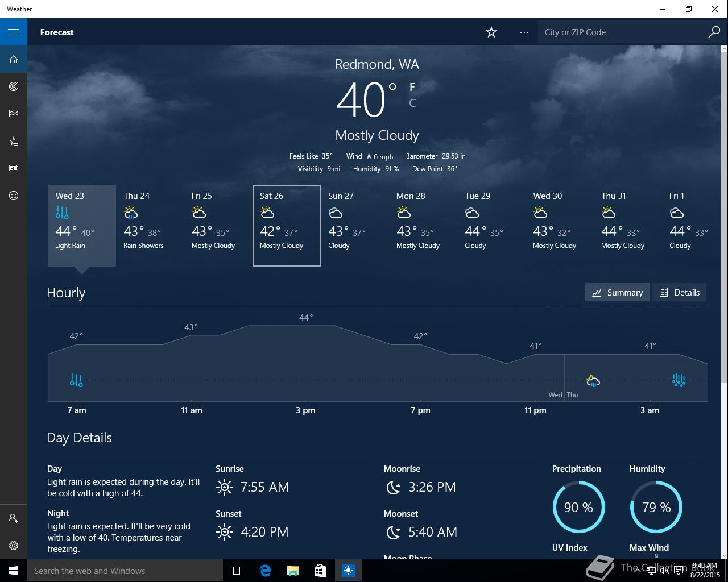Launch Microsoft Edge from taskbar
The height and width of the screenshot is (582, 728).
(265, 571)
